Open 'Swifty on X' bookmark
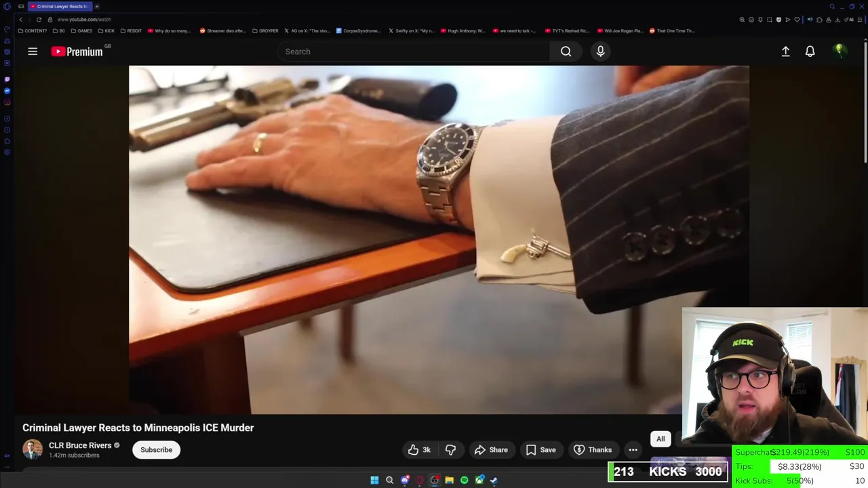 (x=411, y=30)
